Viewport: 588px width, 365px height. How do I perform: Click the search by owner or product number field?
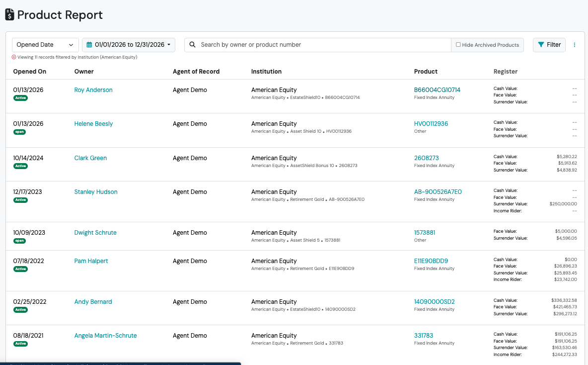[x=318, y=45]
